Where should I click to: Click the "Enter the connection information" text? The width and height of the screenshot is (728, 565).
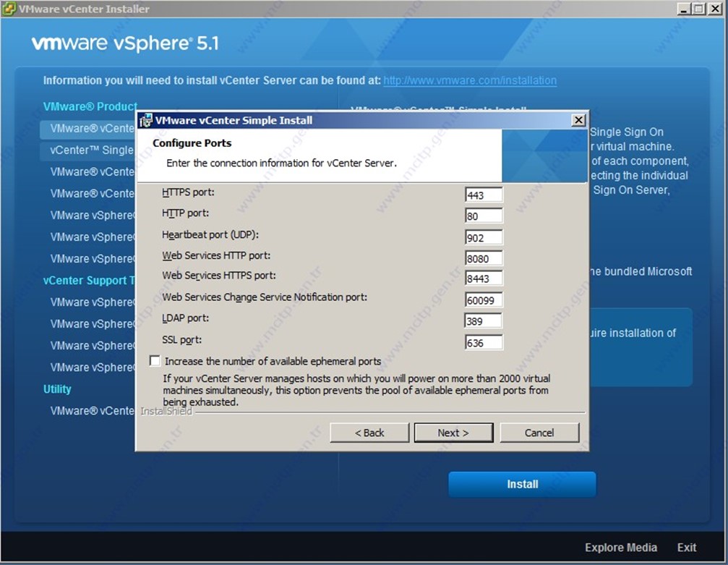tap(281, 163)
